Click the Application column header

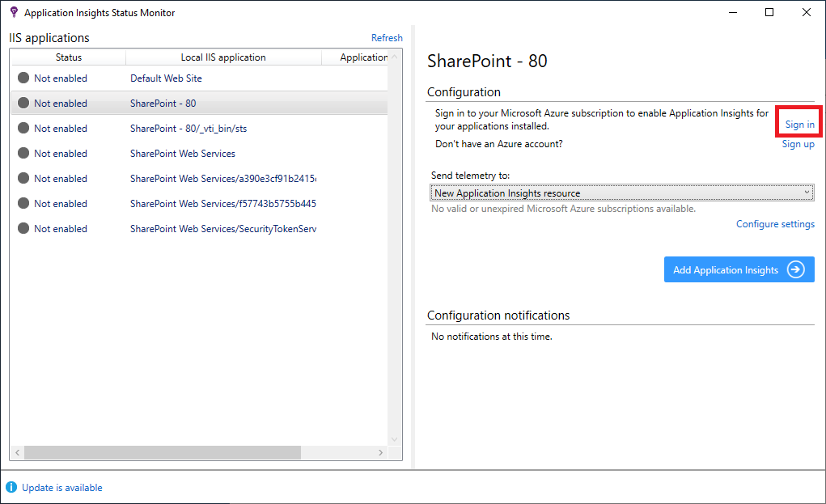click(x=363, y=57)
